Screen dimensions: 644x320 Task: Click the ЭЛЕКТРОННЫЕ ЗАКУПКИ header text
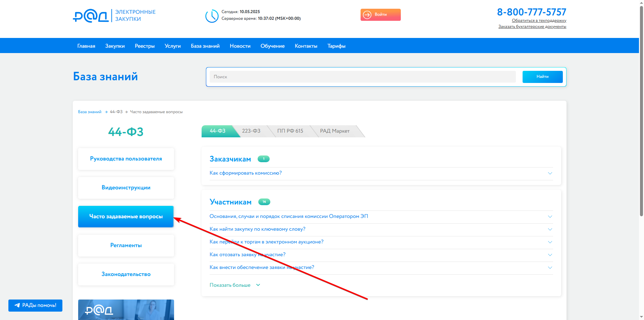136,15
